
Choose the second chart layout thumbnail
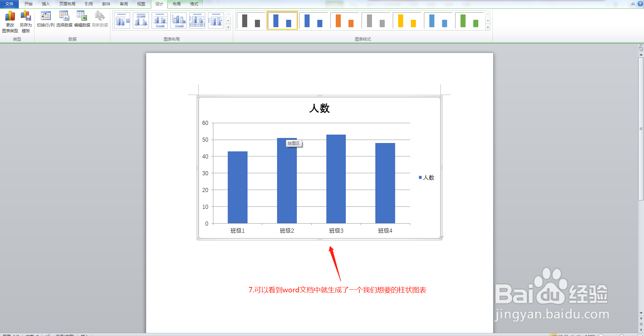[x=141, y=20]
